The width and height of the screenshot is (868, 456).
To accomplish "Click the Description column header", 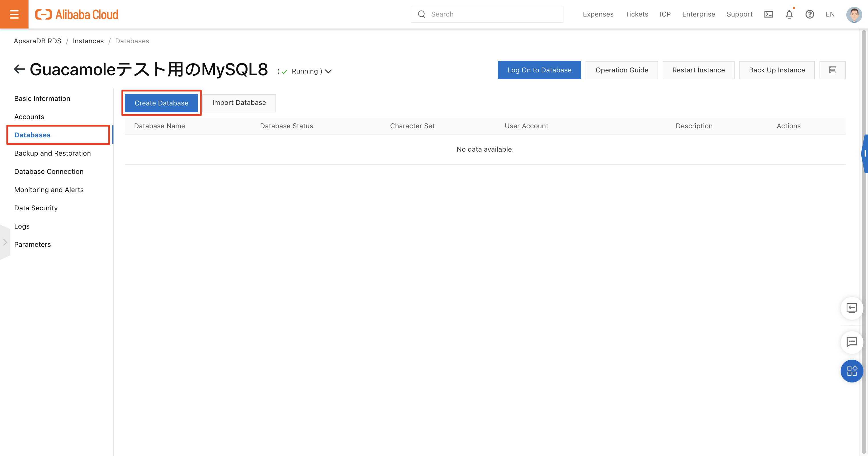I will tap(694, 126).
